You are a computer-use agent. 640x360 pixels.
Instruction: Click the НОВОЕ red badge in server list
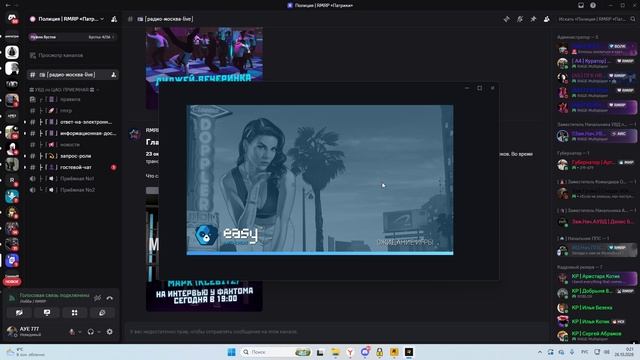tap(12, 282)
